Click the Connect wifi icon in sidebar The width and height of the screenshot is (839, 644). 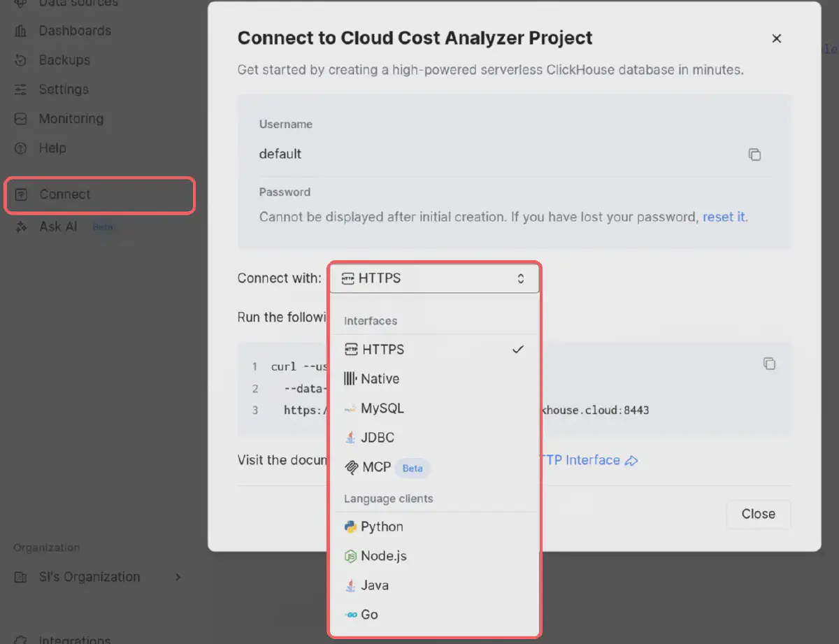(x=22, y=194)
